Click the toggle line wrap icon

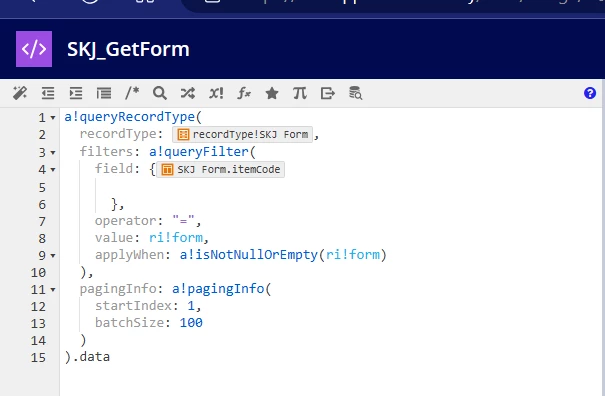[104, 93]
